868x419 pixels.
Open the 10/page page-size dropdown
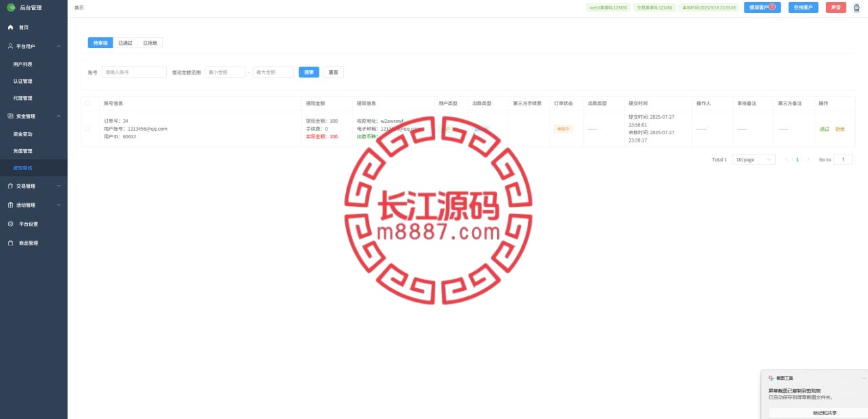click(x=753, y=159)
